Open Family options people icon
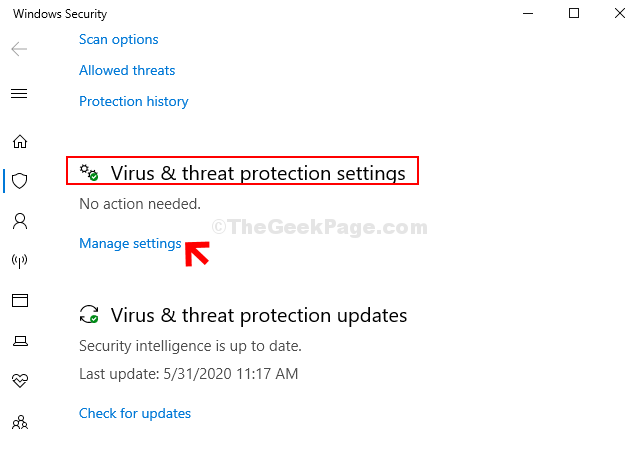 point(20,422)
